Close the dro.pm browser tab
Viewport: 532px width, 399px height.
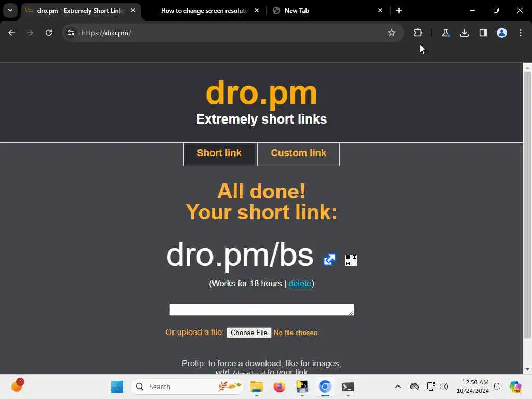(133, 10)
